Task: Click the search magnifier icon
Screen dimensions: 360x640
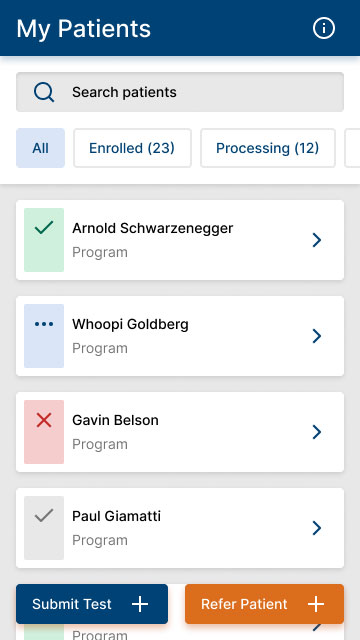Action: [44, 92]
